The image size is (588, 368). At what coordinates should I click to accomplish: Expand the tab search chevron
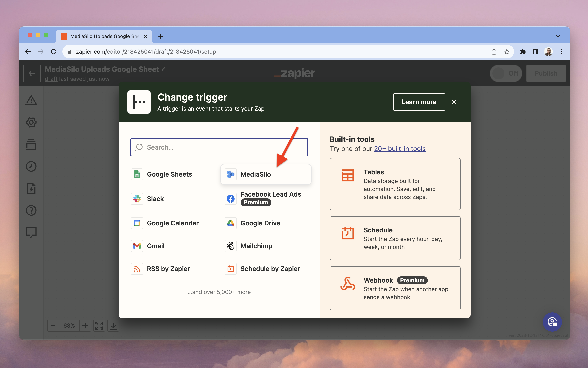558,37
